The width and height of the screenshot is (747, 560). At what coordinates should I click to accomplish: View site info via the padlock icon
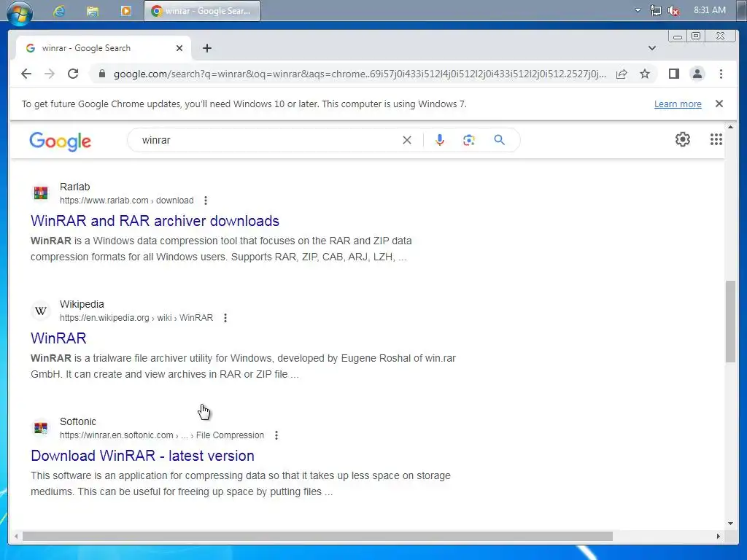point(101,74)
